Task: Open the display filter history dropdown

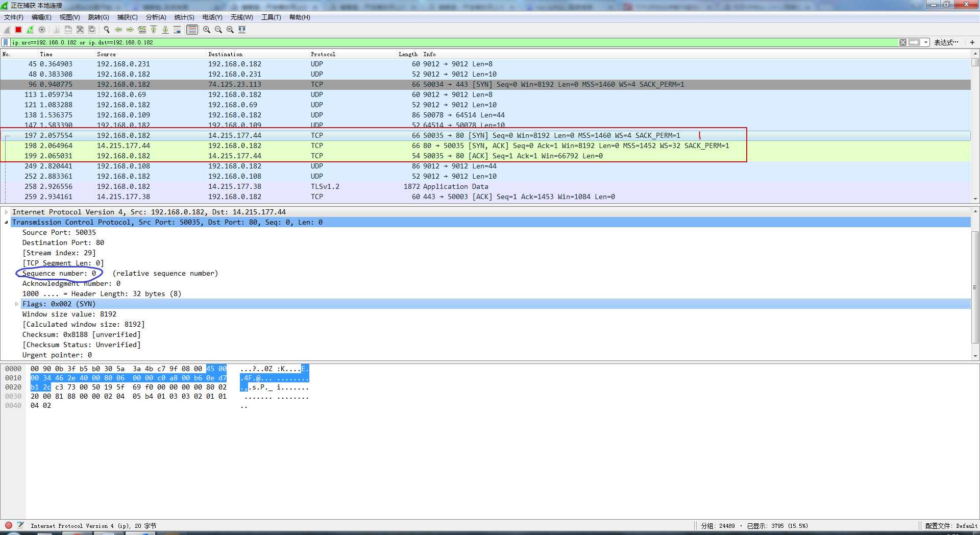Action: tap(925, 42)
